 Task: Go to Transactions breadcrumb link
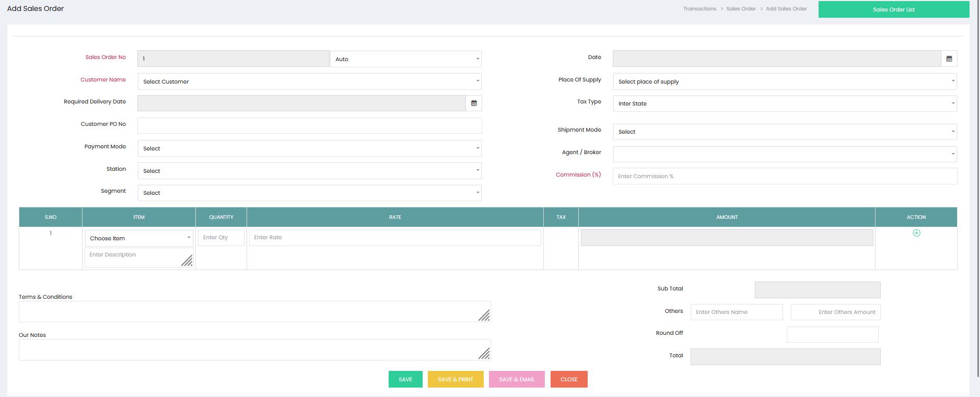coord(699,9)
